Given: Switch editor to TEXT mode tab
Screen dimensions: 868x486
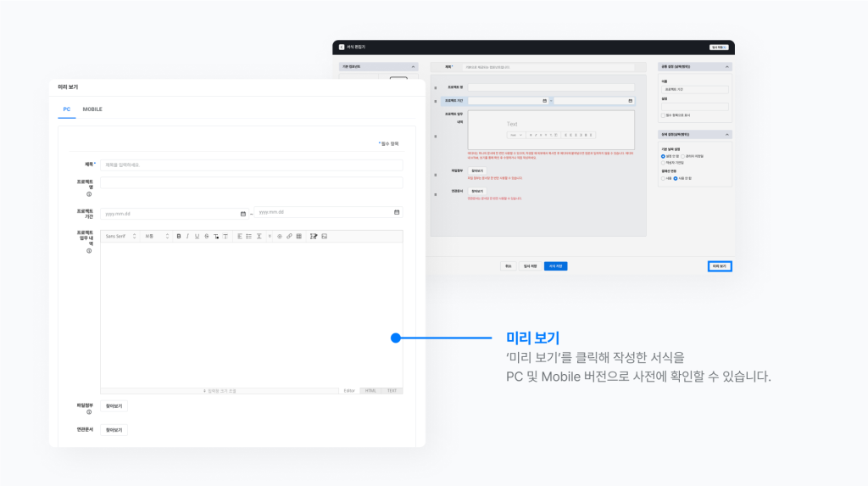Looking at the screenshot, I should 392,391.
